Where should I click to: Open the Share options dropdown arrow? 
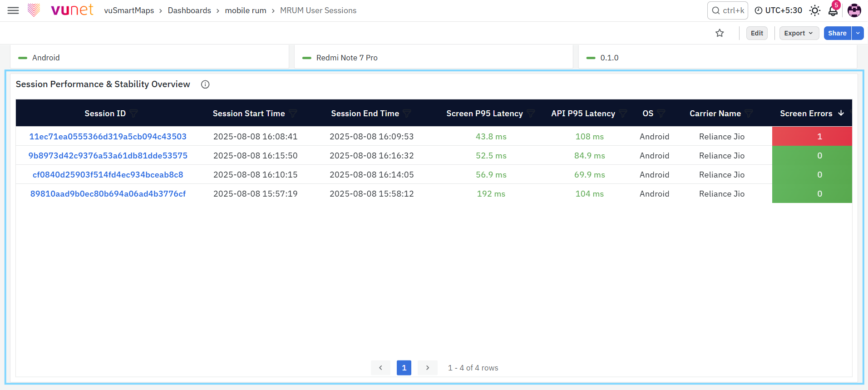(858, 33)
